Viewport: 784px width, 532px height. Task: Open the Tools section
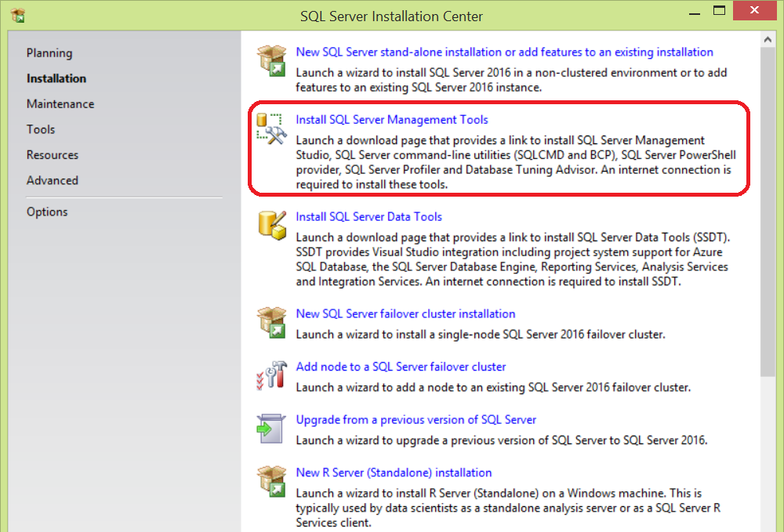[41, 129]
